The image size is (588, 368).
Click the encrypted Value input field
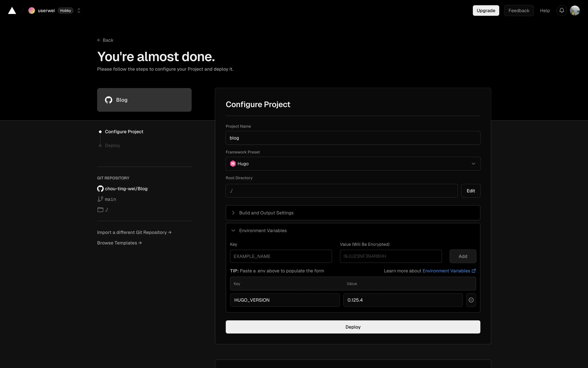pos(391,256)
